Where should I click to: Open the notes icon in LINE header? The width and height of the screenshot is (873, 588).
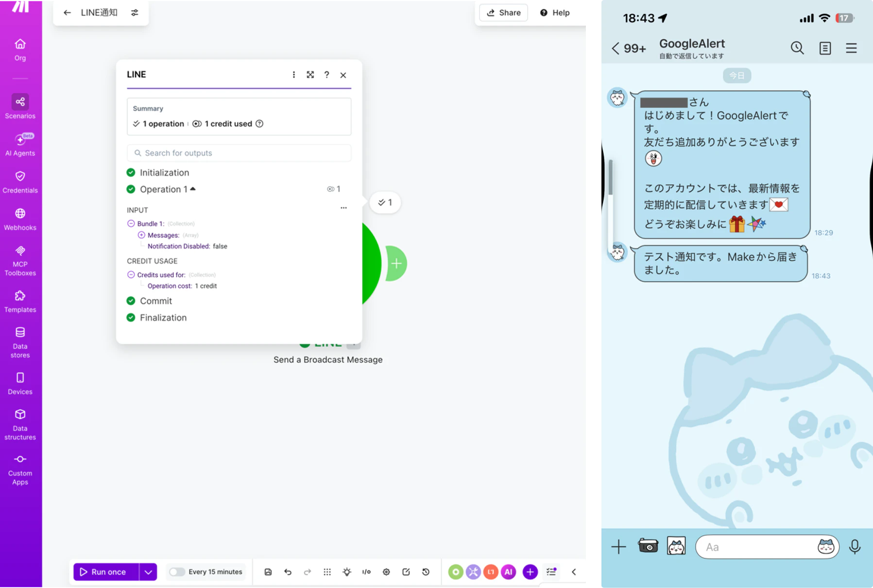(x=825, y=48)
